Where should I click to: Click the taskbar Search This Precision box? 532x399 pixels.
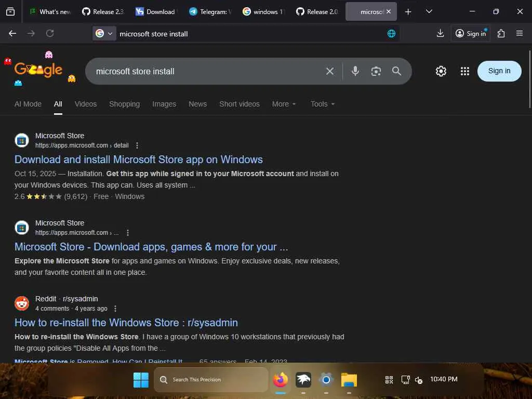pos(211,380)
